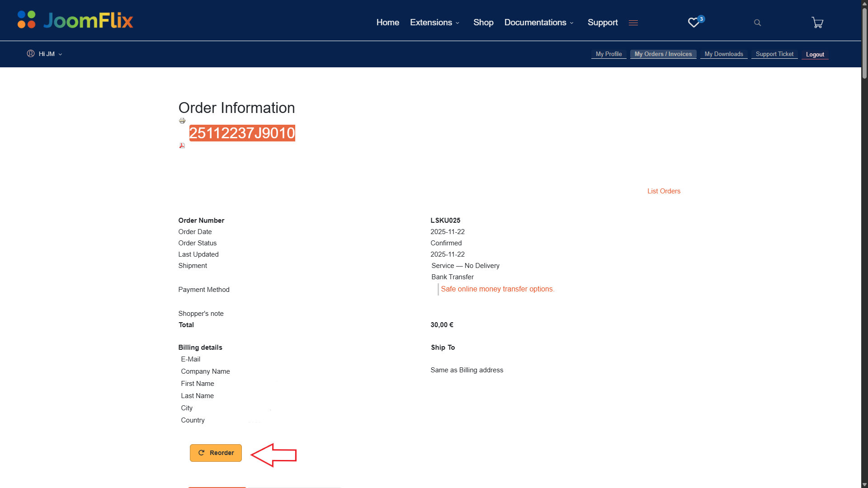Click the JoomFlix logo
Viewport: 868px width, 488px height.
(x=75, y=20)
